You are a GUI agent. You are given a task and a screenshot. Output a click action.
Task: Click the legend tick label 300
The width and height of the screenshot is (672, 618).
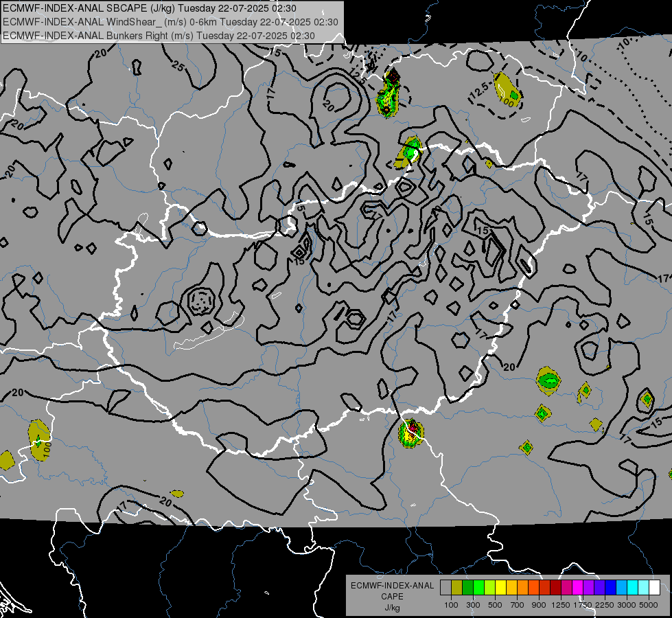coord(473,605)
